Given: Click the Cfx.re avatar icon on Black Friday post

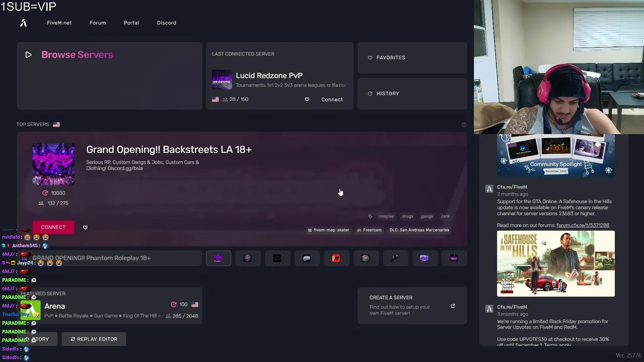Looking at the screenshot, I should [489, 309].
